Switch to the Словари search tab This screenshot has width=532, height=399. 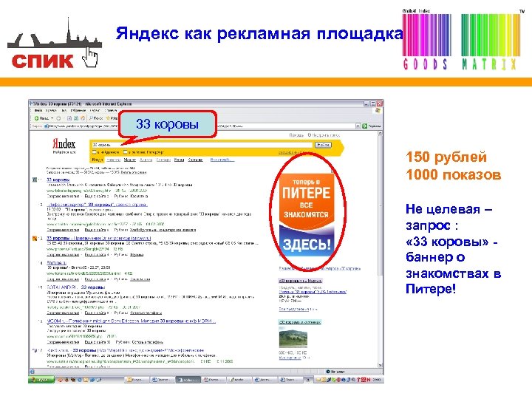[x=163, y=160]
